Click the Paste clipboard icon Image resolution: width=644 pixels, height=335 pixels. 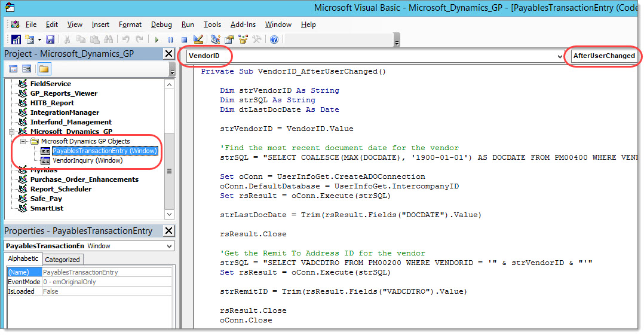coord(95,39)
